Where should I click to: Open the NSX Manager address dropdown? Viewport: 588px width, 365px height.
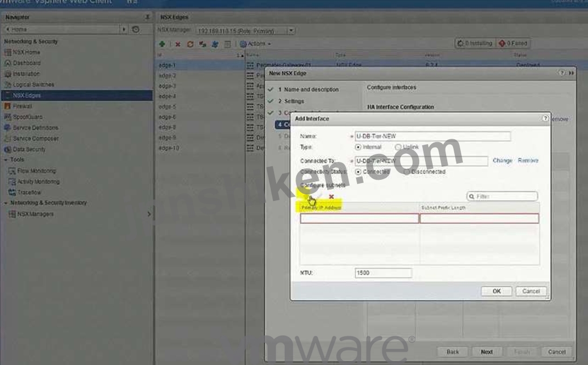291,31
